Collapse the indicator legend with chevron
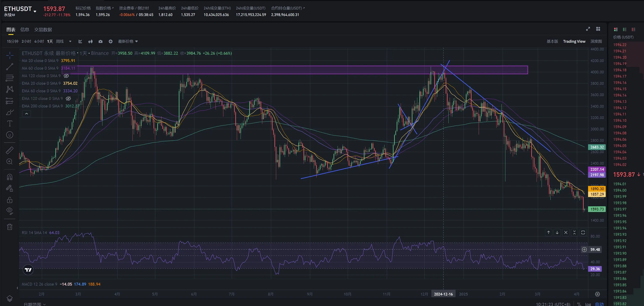Image resolution: width=644 pixels, height=306 pixels. tap(27, 114)
